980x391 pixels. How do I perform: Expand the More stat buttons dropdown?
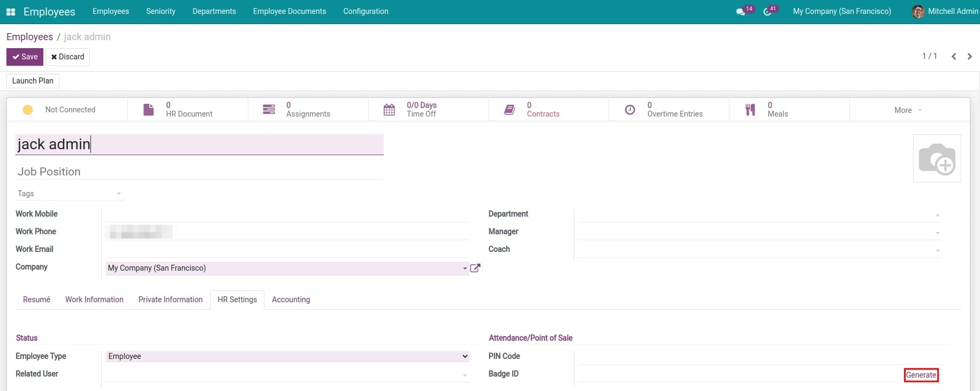pyautogui.click(x=908, y=110)
